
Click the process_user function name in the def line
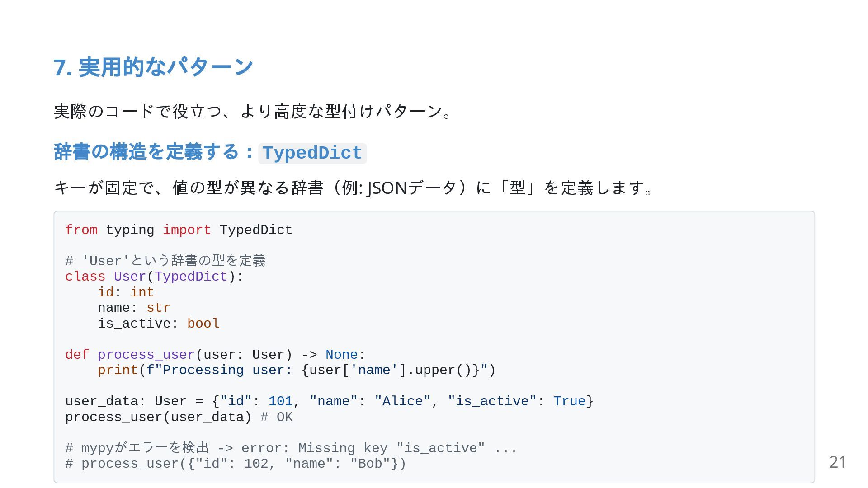[x=146, y=355]
